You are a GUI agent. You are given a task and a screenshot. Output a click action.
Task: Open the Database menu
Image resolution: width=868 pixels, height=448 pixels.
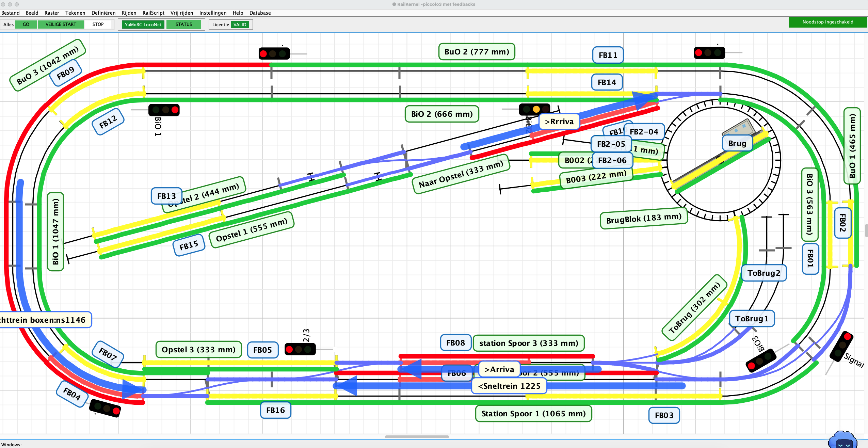point(260,13)
